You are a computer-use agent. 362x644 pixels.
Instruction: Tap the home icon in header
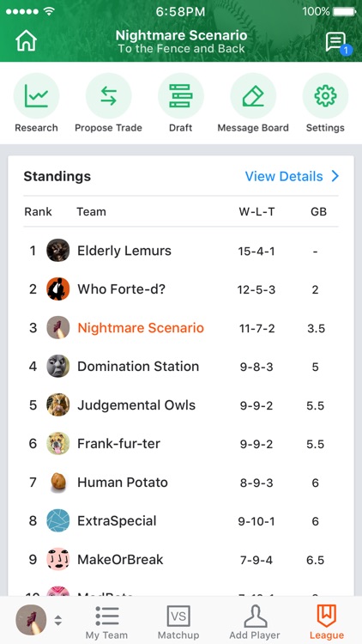pyautogui.click(x=27, y=41)
